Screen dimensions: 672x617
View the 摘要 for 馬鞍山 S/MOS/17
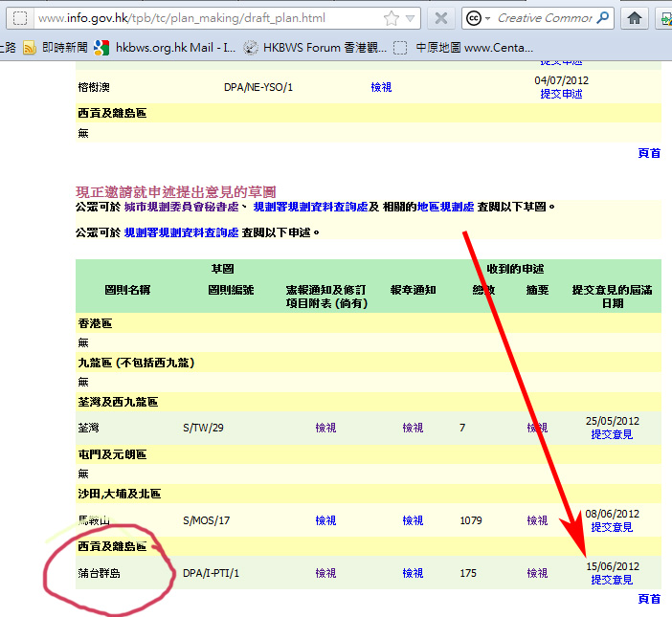point(537,520)
